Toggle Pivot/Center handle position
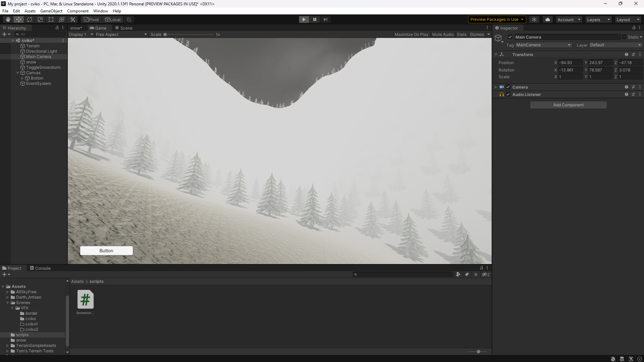Screen dimensions: 644x362 tap(91, 19)
